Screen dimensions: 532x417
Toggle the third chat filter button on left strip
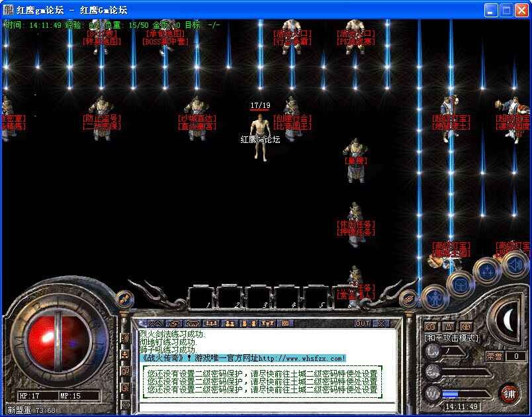pos(125,371)
